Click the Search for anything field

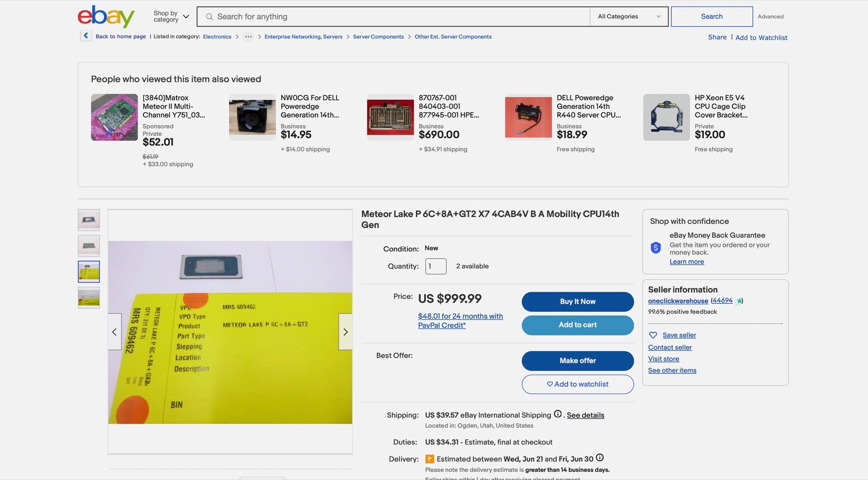point(393,17)
